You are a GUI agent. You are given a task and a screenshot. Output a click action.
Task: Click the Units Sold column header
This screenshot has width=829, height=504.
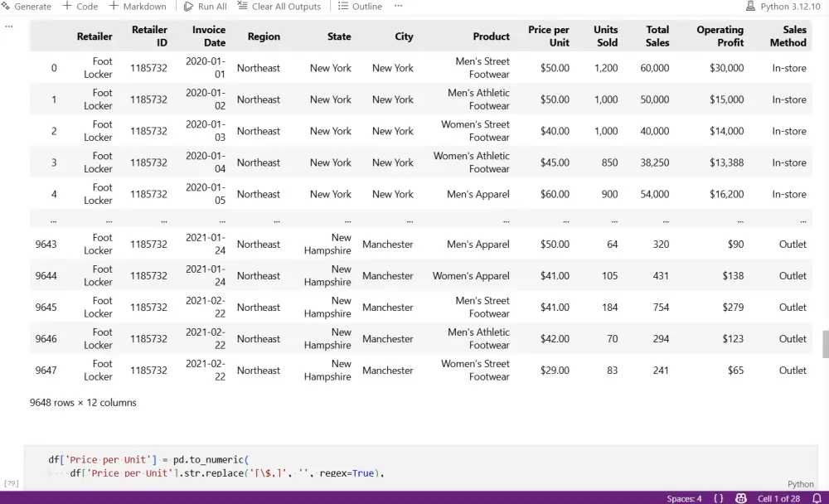pyautogui.click(x=606, y=36)
